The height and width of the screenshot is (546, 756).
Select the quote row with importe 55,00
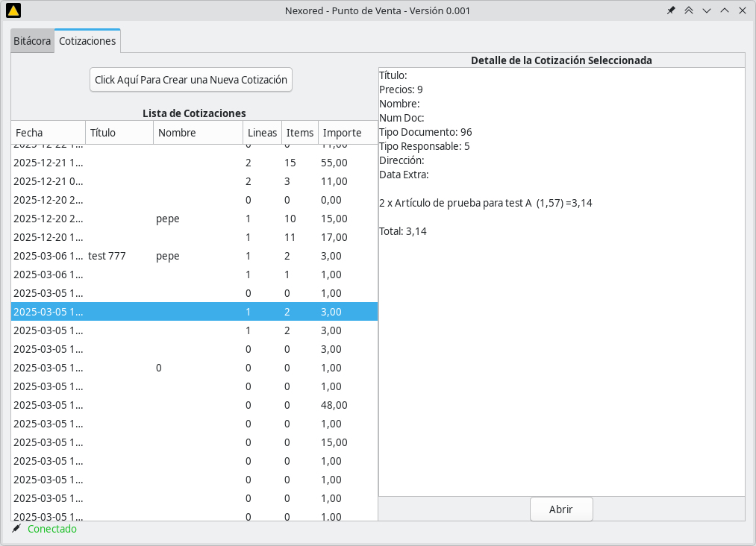194,163
